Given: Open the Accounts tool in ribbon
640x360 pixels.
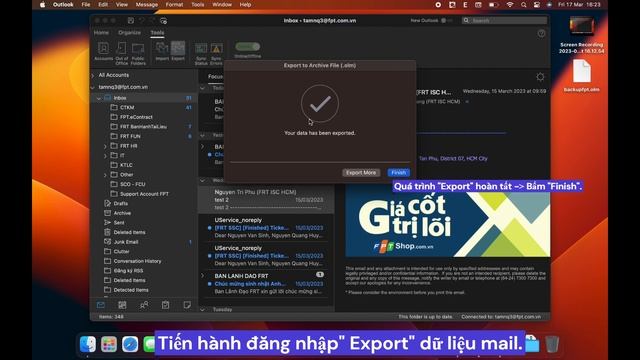Looking at the screenshot, I should tap(103, 52).
